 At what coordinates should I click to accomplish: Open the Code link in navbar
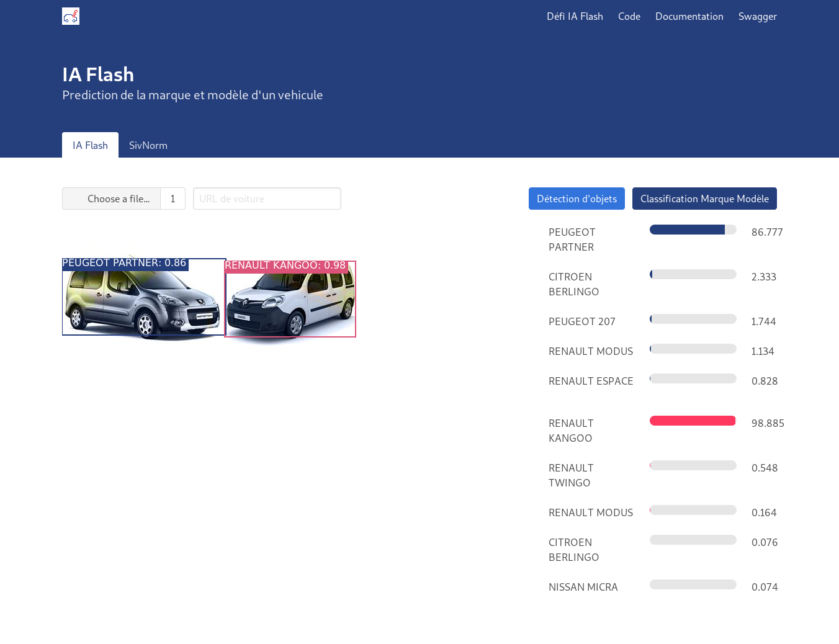point(629,16)
